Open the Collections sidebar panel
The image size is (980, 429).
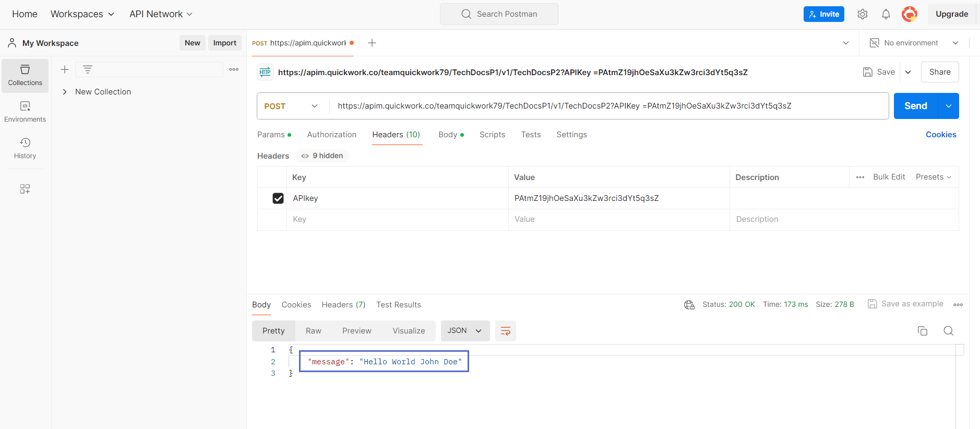(x=25, y=76)
